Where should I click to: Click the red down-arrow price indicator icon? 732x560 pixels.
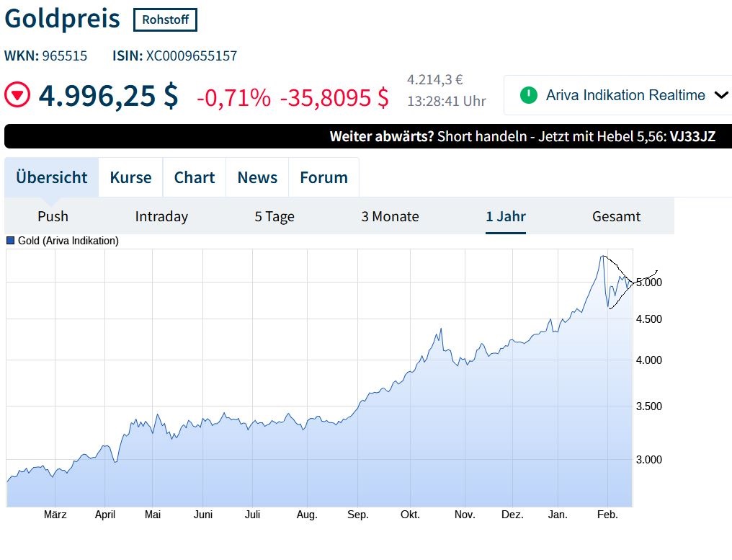[x=17, y=94]
